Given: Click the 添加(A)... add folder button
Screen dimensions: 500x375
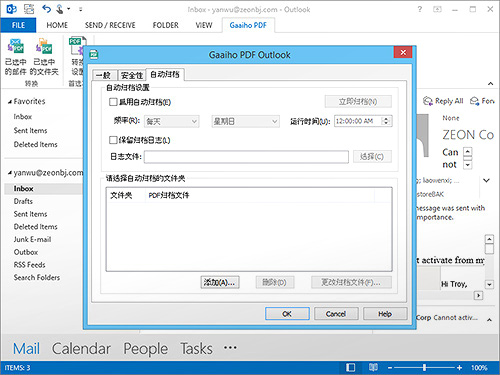Looking at the screenshot, I should pos(220,282).
